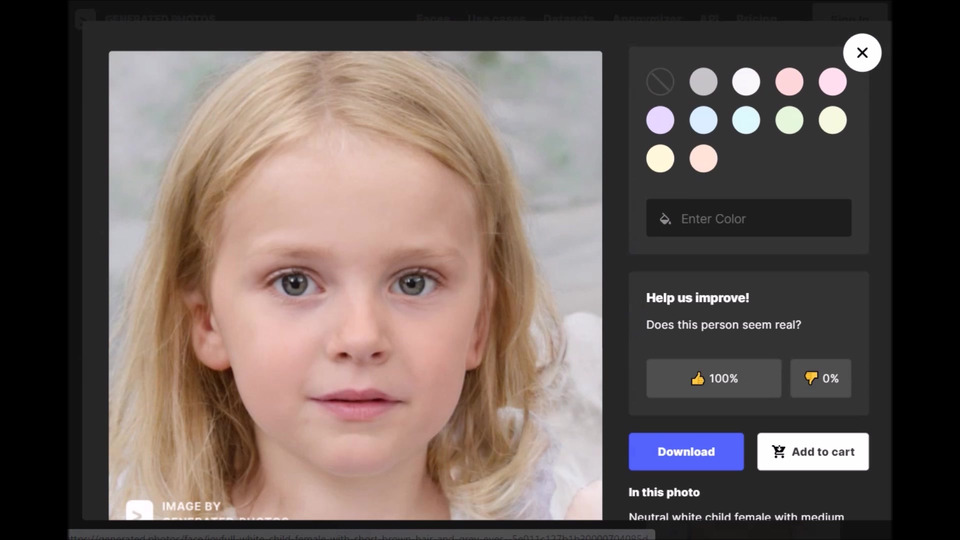Choose the pale lime-yellow swatch
The height and width of the screenshot is (540, 960).
[x=833, y=120]
